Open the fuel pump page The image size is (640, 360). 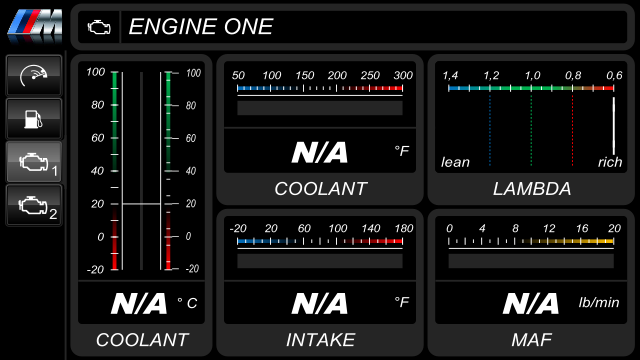[x=34, y=119]
